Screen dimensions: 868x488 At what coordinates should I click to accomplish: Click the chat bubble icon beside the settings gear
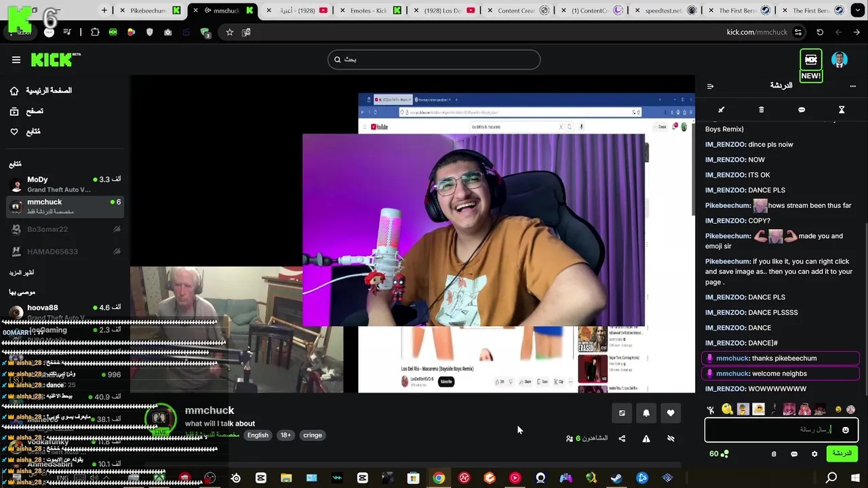pyautogui.click(x=794, y=454)
